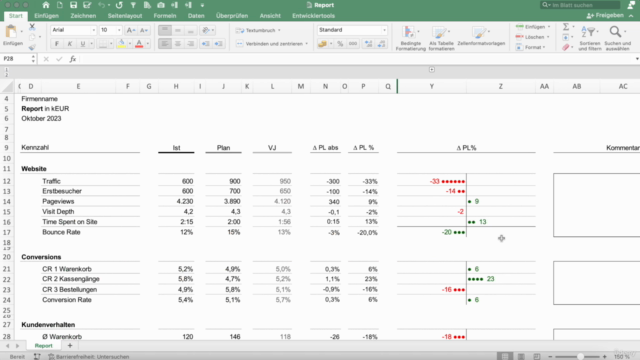Toggle underline formatting (U)
This screenshot has height=360, width=640.
83,44
